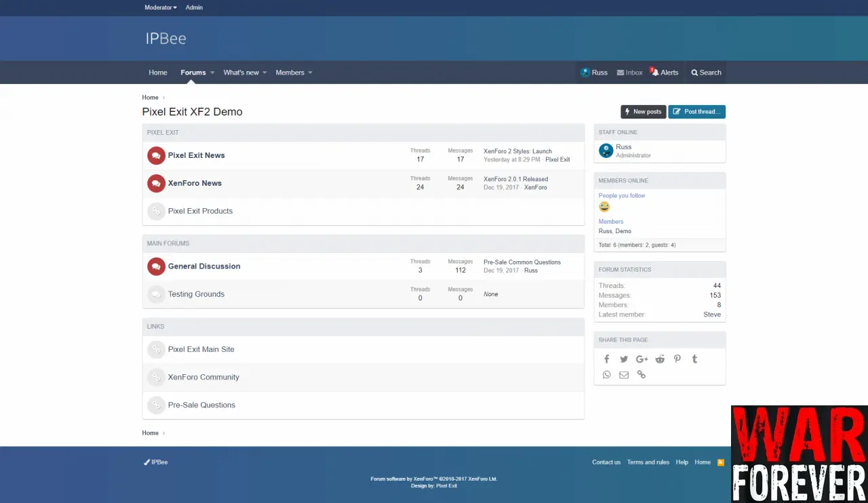
Task: Open the Staff online header link
Action: 618,132
